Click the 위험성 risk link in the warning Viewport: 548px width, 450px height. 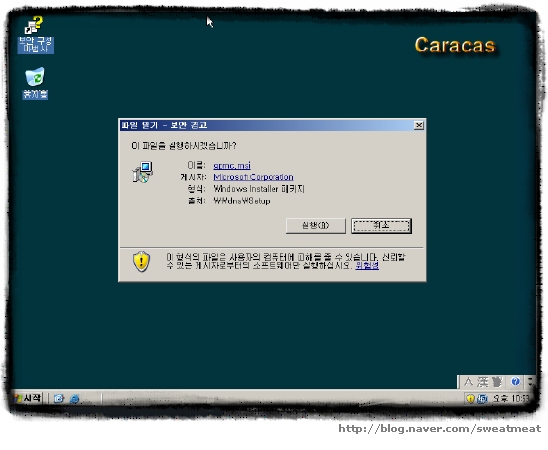coord(367,266)
